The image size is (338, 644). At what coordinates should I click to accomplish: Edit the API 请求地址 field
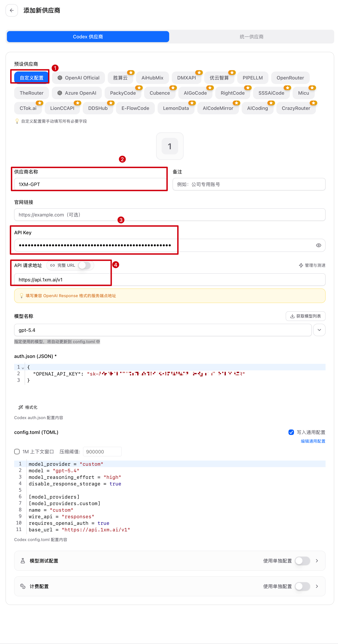click(170, 280)
